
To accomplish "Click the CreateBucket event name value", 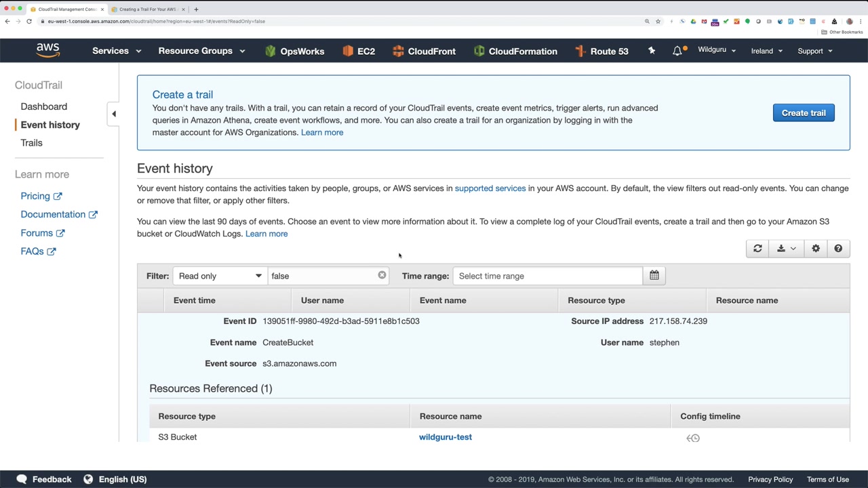I will [x=288, y=342].
